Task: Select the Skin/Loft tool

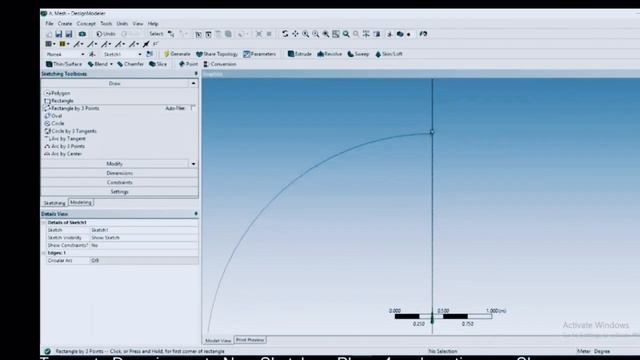Action: [389, 54]
